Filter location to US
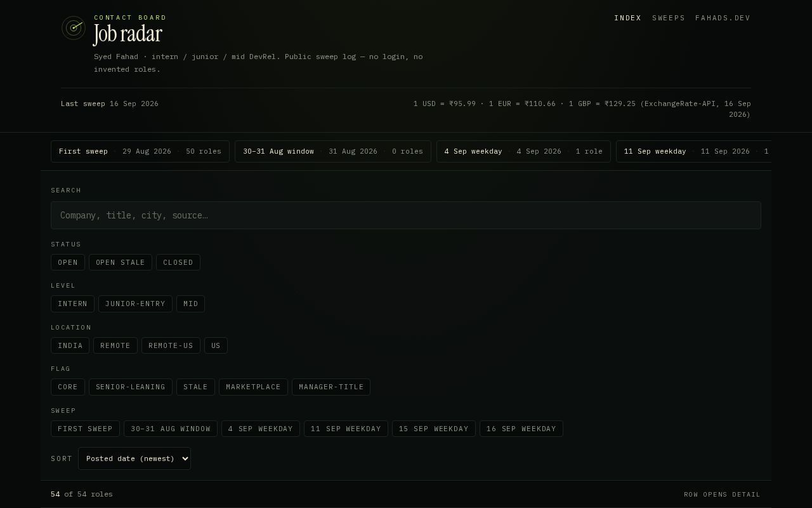This screenshot has width=812, height=508. (216, 345)
